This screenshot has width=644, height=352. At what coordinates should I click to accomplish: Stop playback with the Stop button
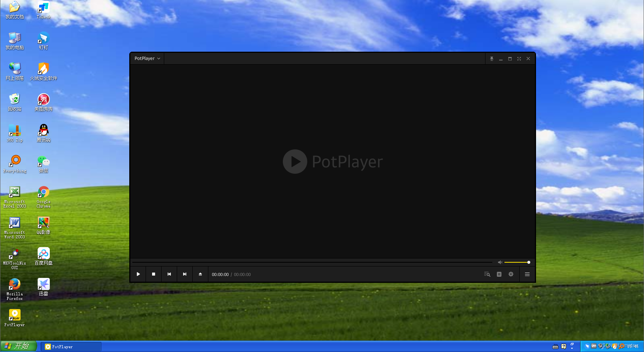pyautogui.click(x=154, y=274)
